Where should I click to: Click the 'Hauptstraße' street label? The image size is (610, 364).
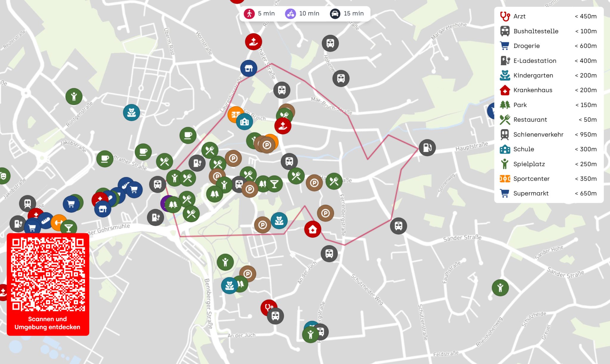pyautogui.click(x=471, y=146)
